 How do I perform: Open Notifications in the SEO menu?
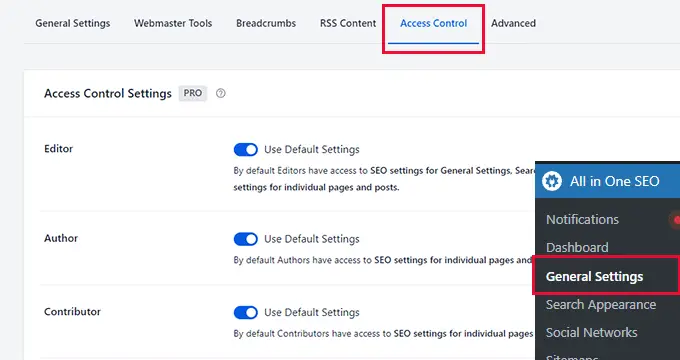tap(582, 219)
